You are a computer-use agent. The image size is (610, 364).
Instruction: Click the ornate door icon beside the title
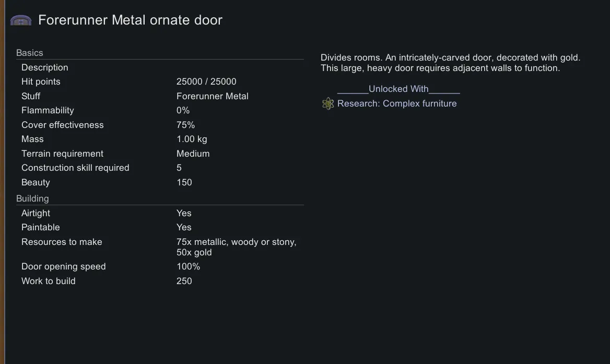coord(21,20)
